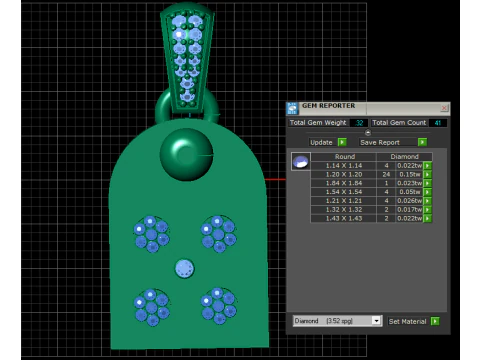Click green arrow on the 1.43 X 1.43 row

coord(428,218)
